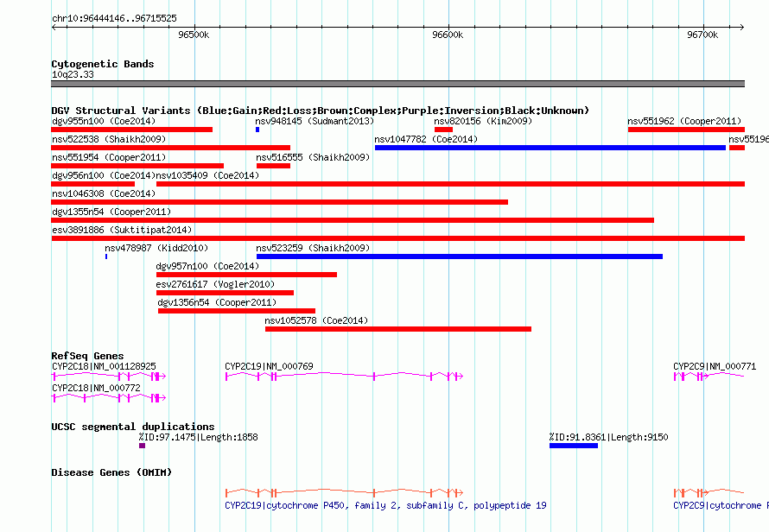Select the magenta CYP2C19 RefSeq gene glyph
Screen dimensions: 769x532
[x=344, y=376]
